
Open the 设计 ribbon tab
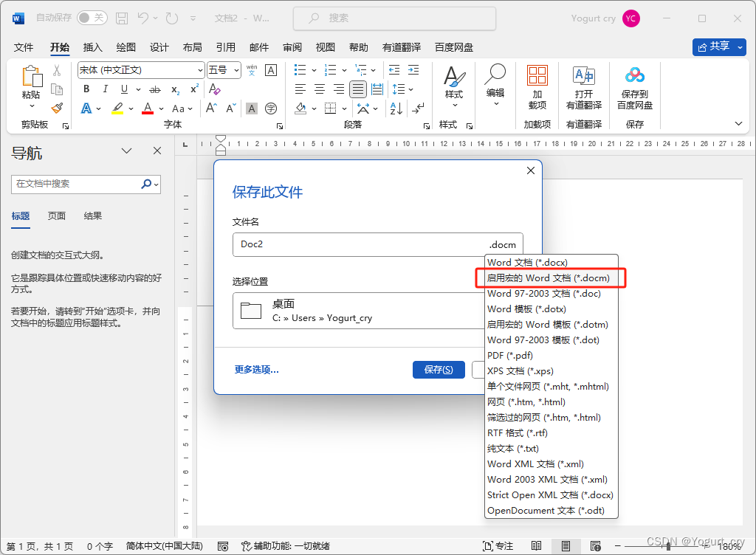tap(159, 47)
